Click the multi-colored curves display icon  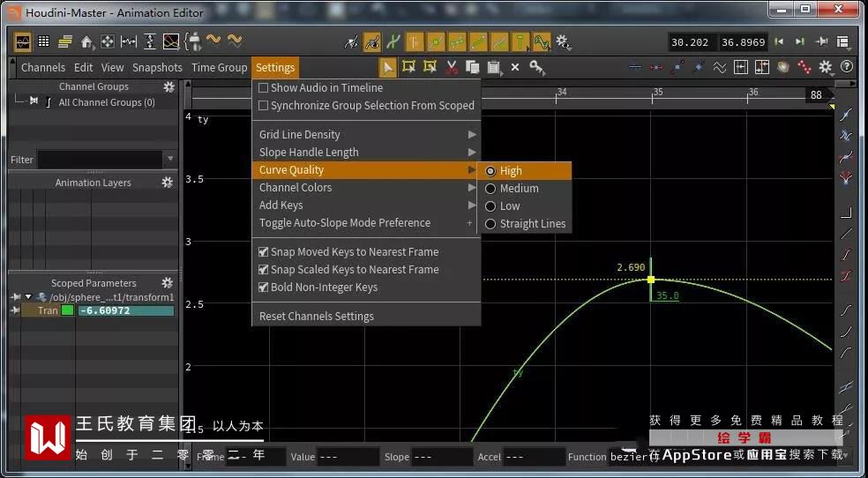pos(171,41)
